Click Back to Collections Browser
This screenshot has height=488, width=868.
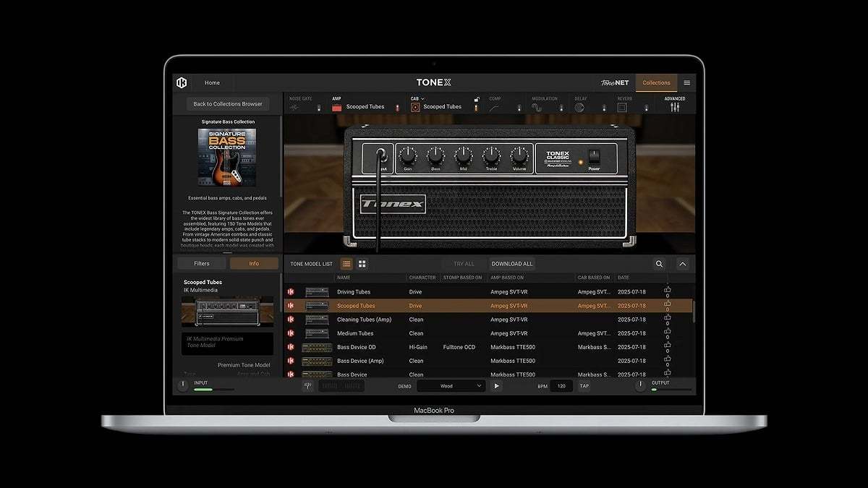pos(226,103)
